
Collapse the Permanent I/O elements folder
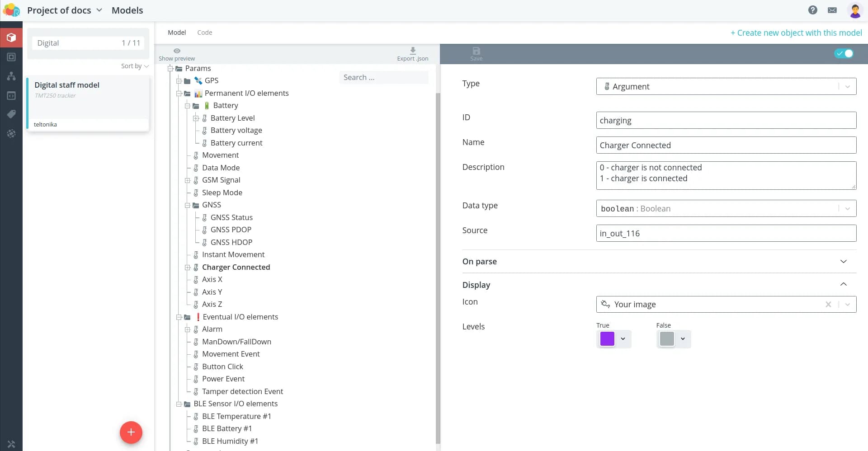[x=179, y=94]
